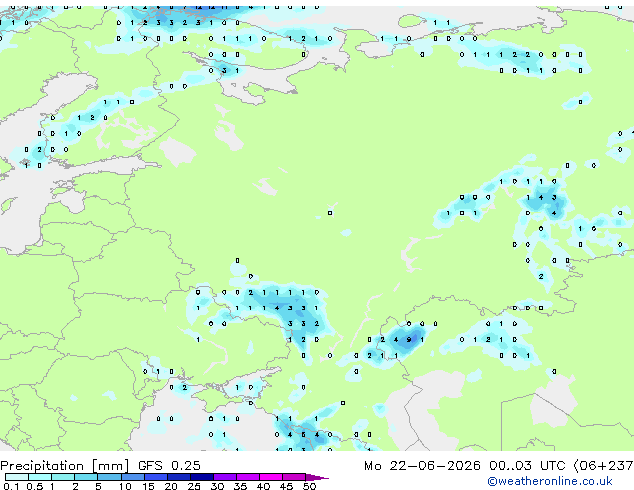Click the 'Mo 22-06-2026' date text
Screen dimensions: 634x490
422,466
